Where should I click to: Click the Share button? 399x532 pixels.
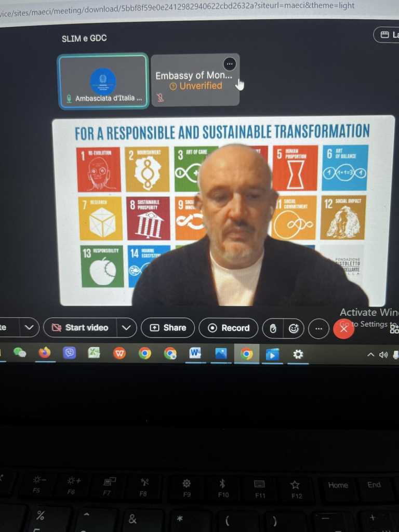pyautogui.click(x=168, y=327)
